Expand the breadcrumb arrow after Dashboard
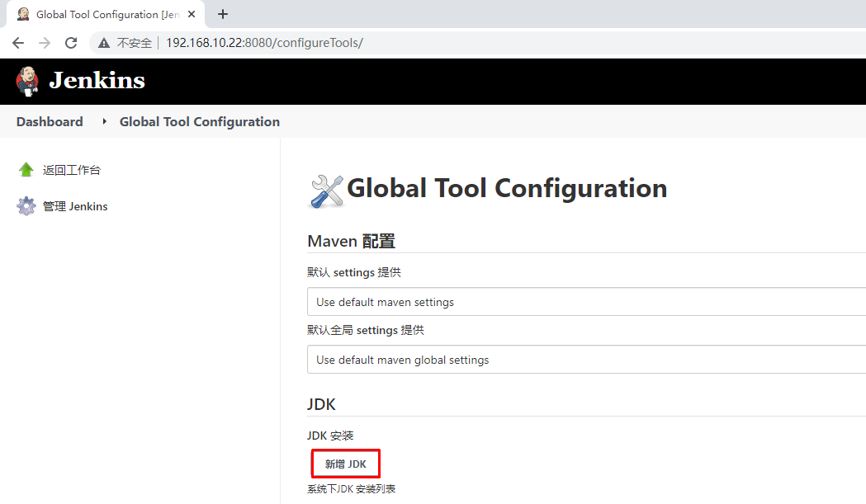The width and height of the screenshot is (866, 504). (x=104, y=121)
